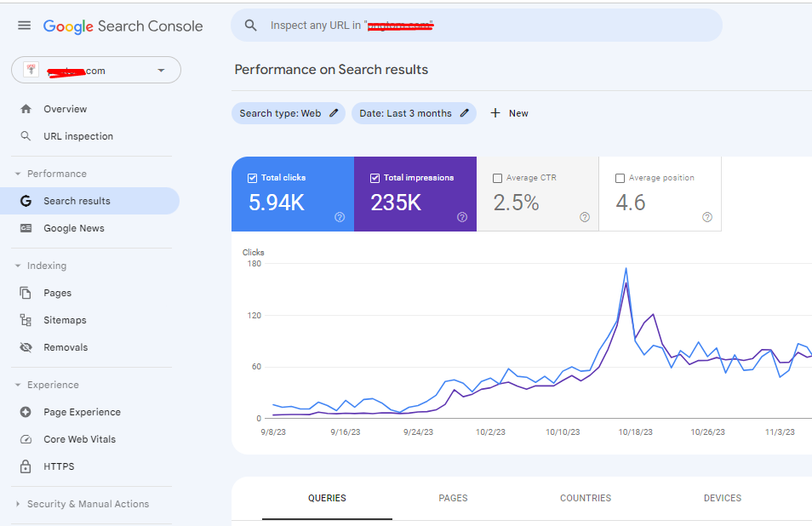Click help icon on Average position card
Screen dimensions: 812x526
(707, 217)
